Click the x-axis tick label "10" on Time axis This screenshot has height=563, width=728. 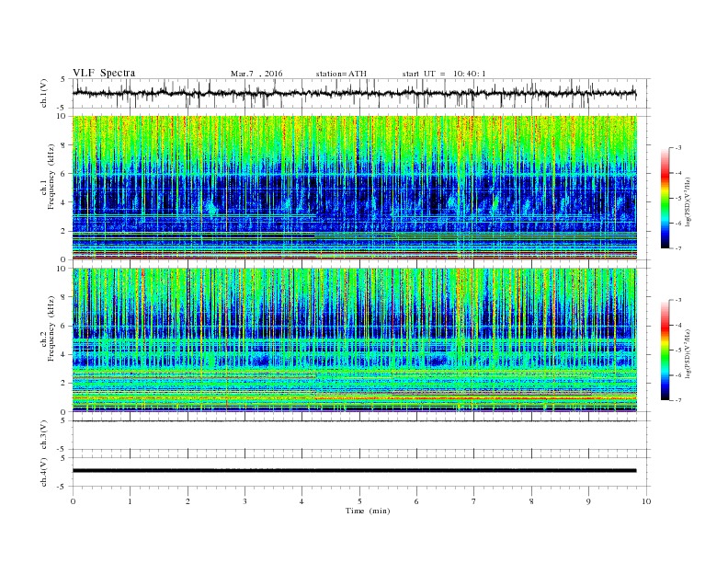coord(646,501)
